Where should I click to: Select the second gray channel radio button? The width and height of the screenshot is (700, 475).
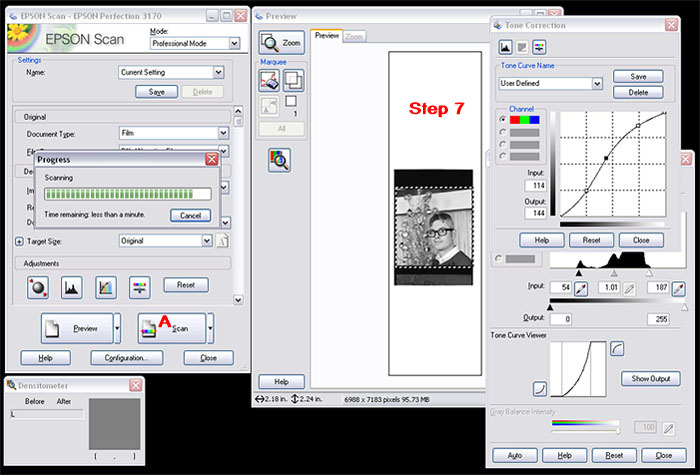pos(503,132)
